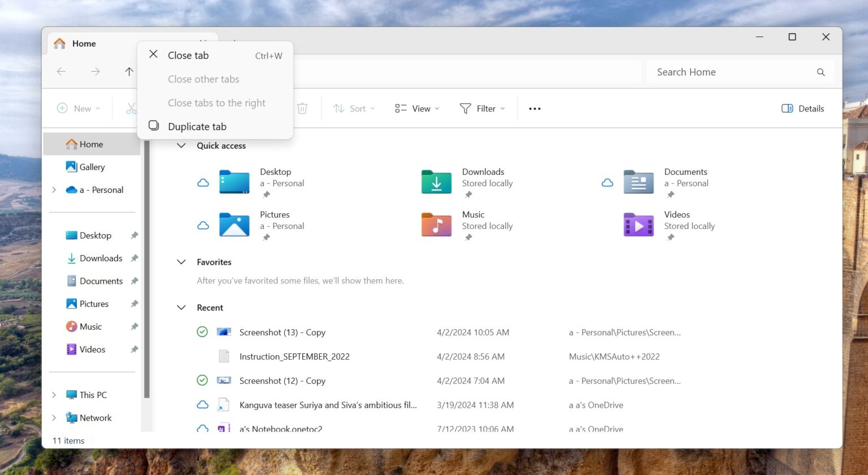The height and width of the screenshot is (475, 868).
Task: Click the Up one level arrow
Action: click(129, 72)
